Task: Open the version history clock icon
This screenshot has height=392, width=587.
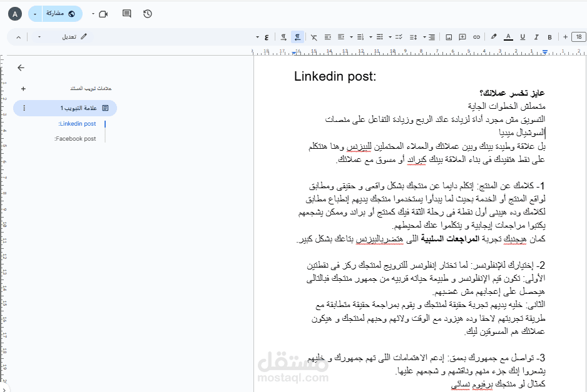Action: click(x=148, y=14)
